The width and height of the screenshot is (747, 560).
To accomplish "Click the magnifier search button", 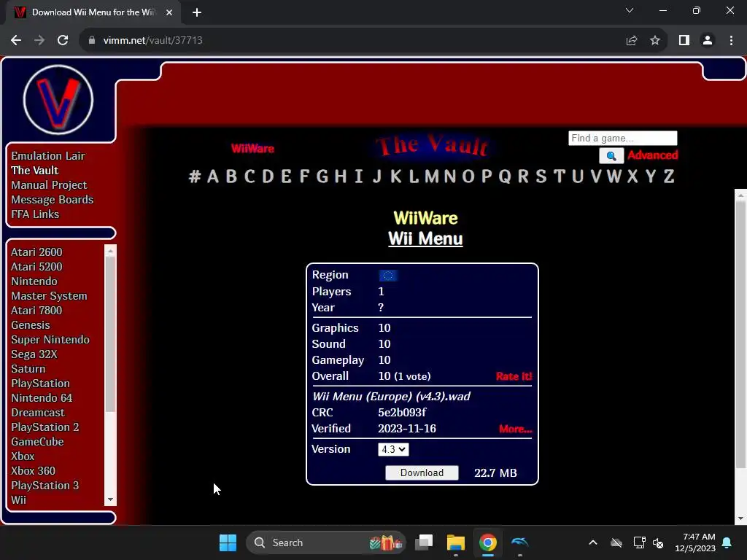I will (611, 156).
